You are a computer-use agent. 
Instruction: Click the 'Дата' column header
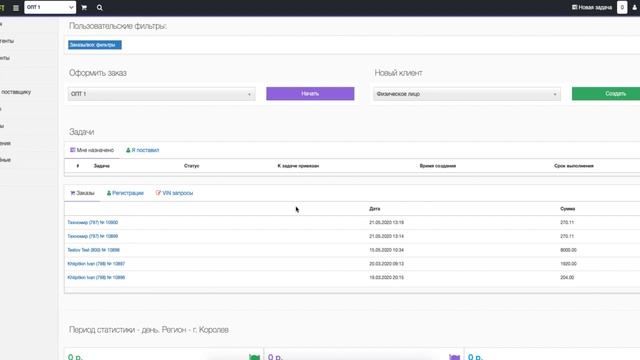[375, 209]
